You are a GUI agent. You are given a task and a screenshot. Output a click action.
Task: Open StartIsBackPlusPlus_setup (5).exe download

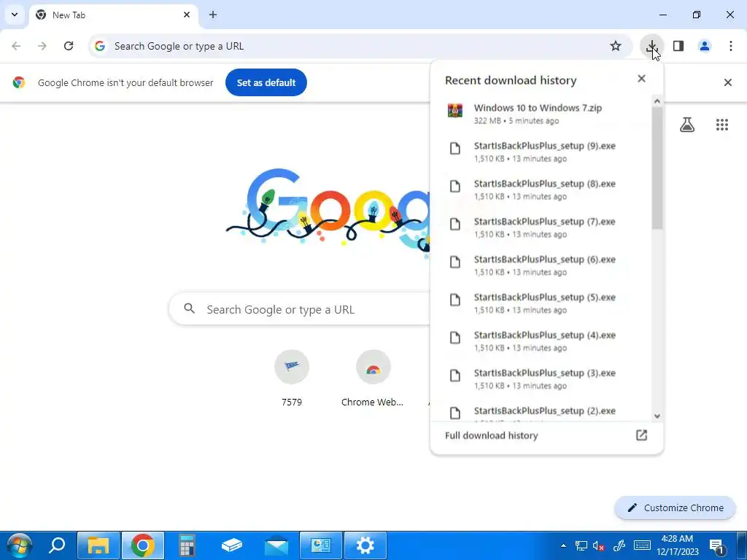point(541,303)
